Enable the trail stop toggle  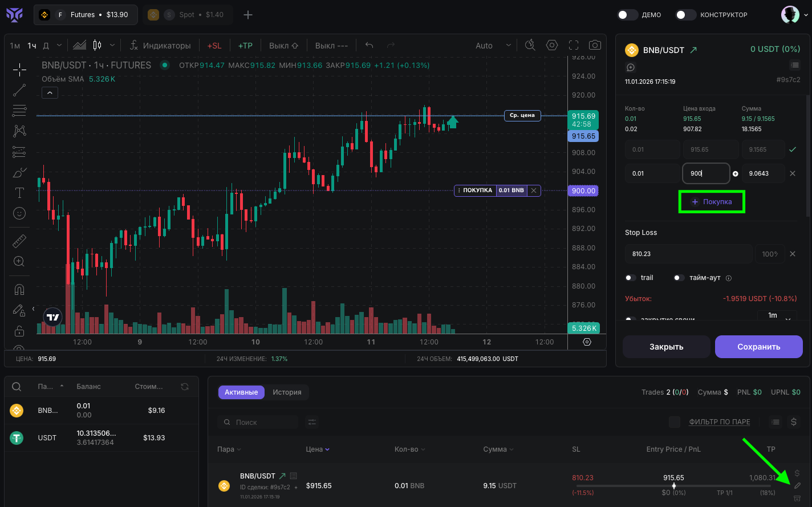click(631, 278)
